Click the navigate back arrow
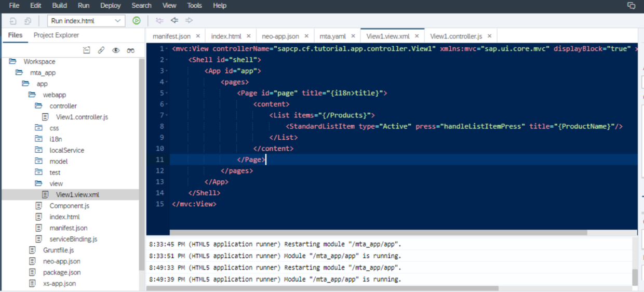Viewport: 644px width, 292px height. (175, 21)
